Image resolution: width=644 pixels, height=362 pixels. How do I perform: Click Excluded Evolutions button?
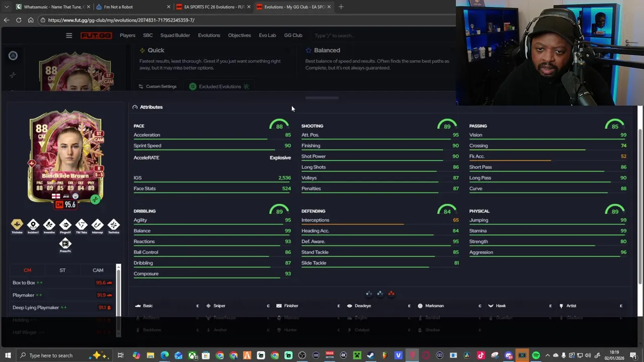219,86
